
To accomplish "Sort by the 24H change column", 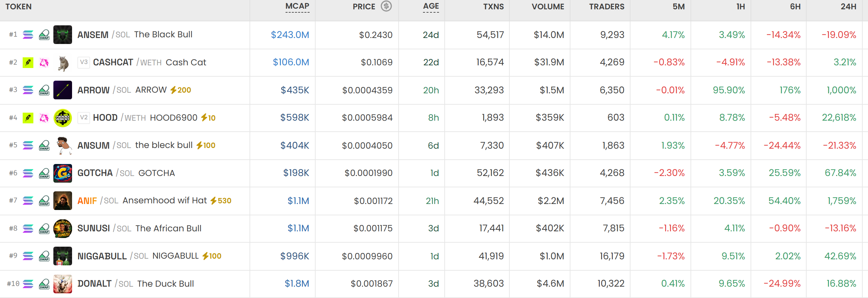I will pyautogui.click(x=848, y=6).
